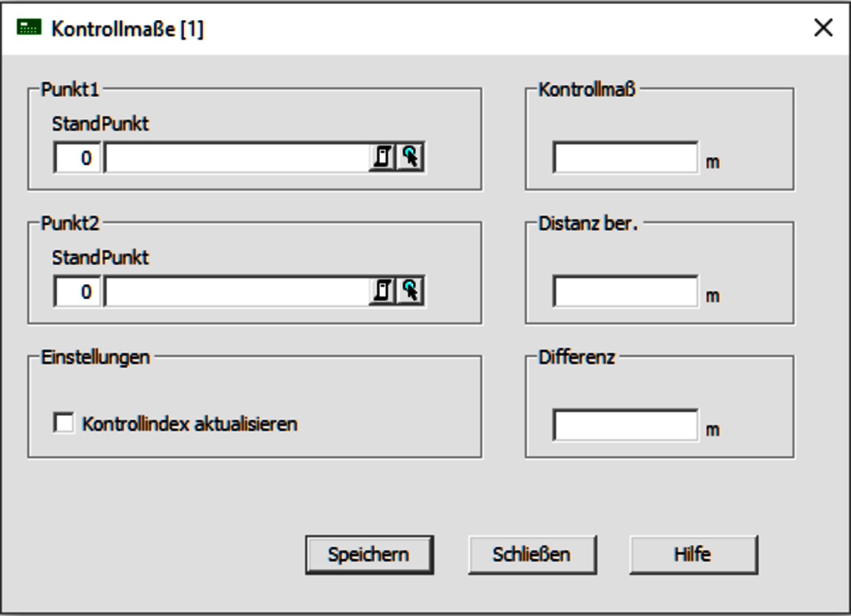Click into the Kontrollmaß value field

(625, 158)
